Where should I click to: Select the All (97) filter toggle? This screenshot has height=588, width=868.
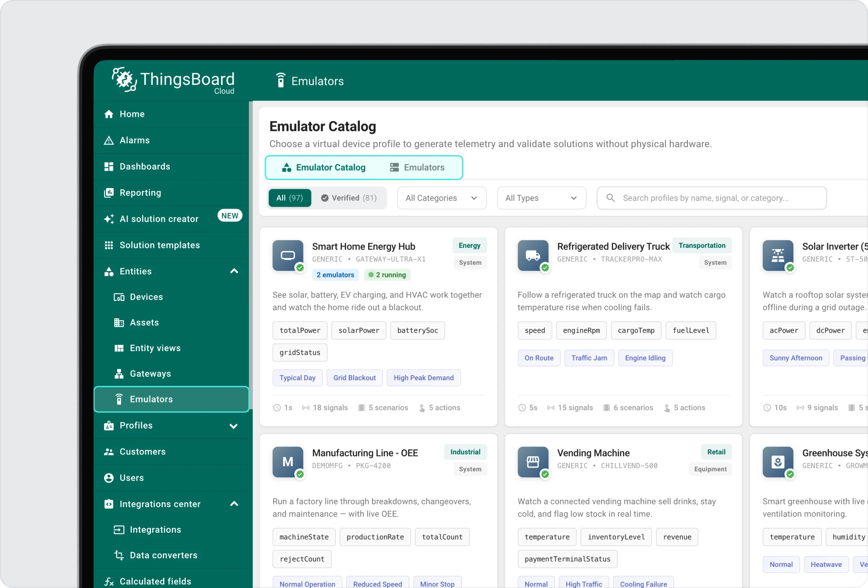click(289, 198)
